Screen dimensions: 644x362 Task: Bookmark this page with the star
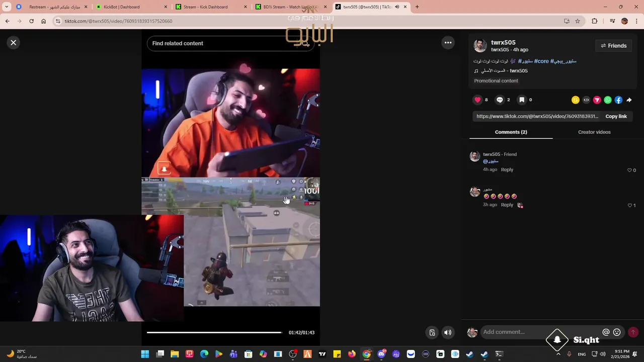578,21
